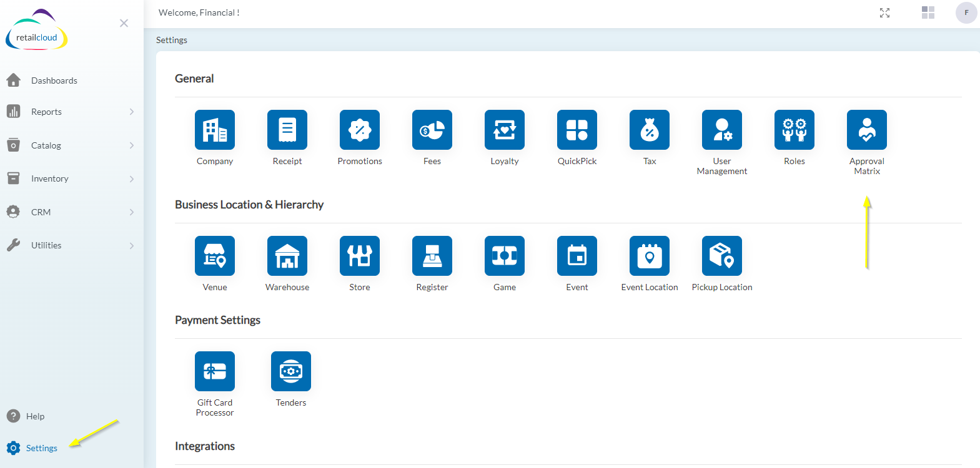This screenshot has height=468, width=980.
Task: Open the Game icon
Action: 505,256
